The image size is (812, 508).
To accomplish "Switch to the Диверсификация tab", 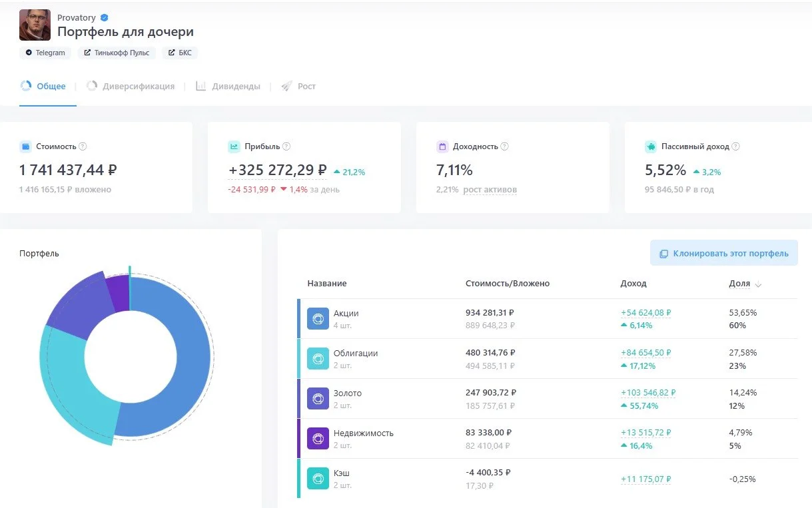I will pos(131,87).
